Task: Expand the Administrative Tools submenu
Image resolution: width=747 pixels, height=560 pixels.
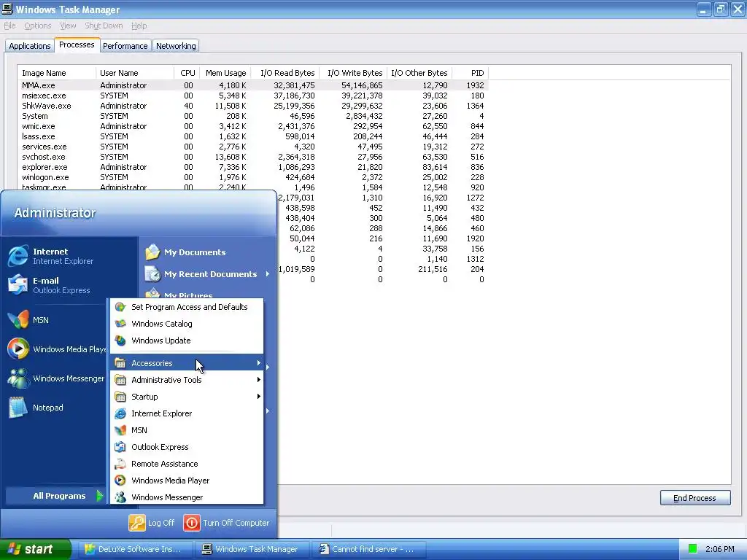Action: click(187, 379)
